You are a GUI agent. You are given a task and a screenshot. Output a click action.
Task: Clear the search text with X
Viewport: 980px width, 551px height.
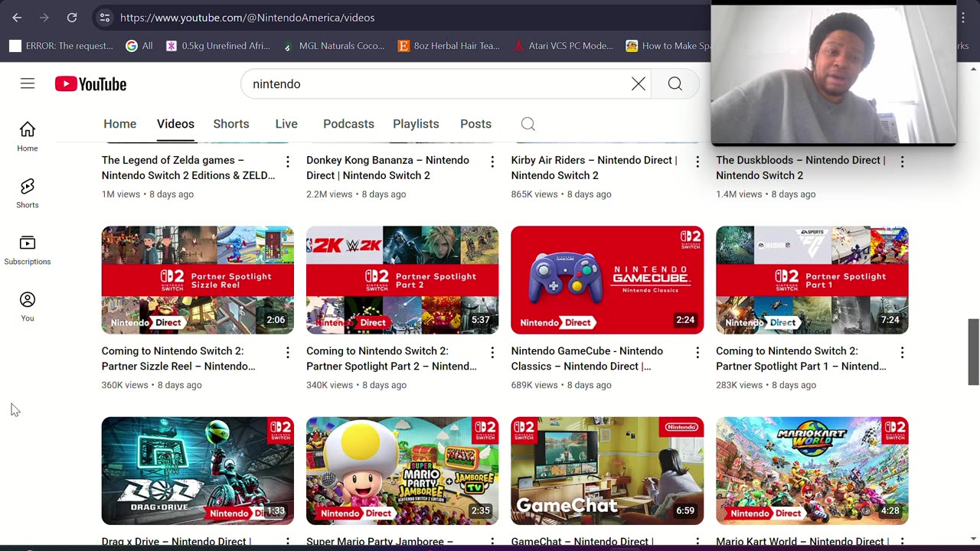(x=639, y=84)
